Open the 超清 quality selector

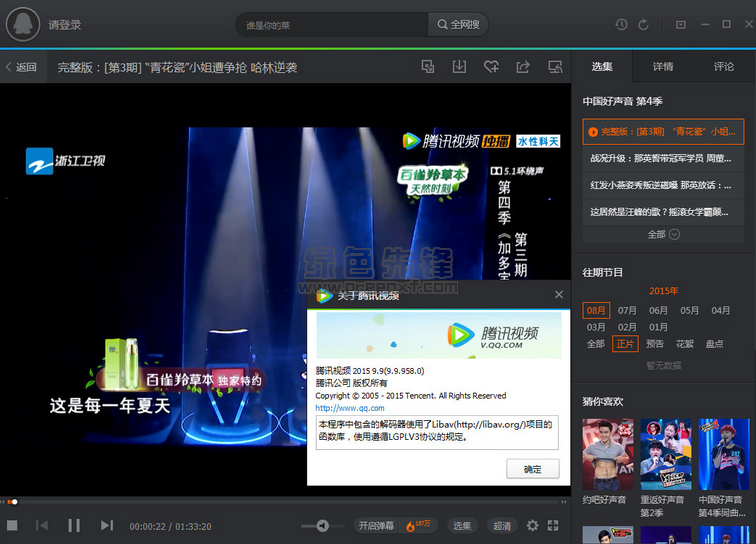click(502, 526)
